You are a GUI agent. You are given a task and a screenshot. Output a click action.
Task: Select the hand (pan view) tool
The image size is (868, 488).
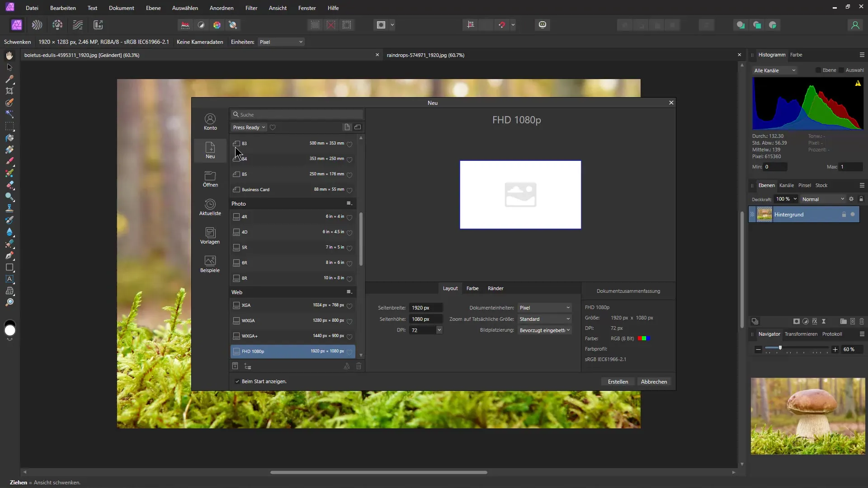click(9, 56)
